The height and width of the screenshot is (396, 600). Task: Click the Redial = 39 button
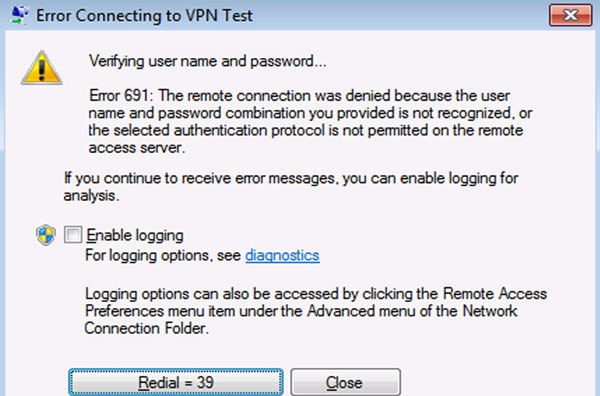176,382
